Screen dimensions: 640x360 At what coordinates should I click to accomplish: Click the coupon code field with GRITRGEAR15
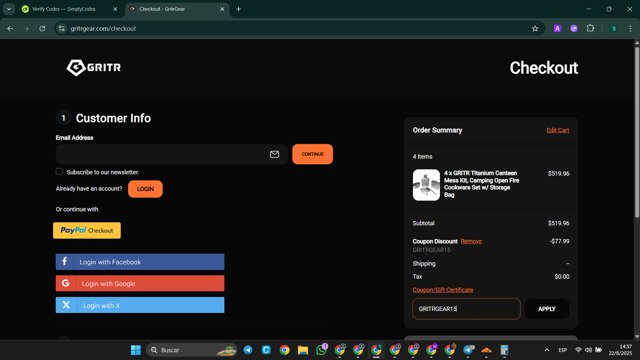coord(467,309)
